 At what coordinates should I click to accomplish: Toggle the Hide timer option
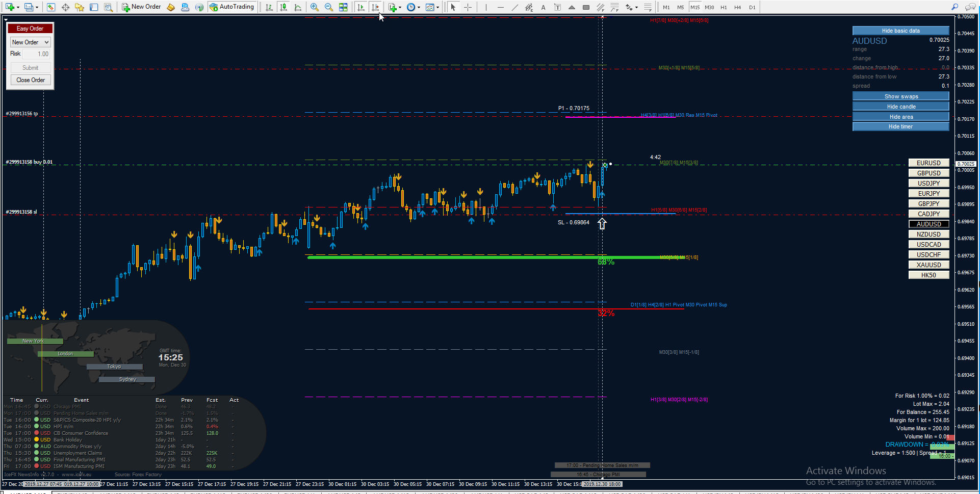(x=901, y=126)
